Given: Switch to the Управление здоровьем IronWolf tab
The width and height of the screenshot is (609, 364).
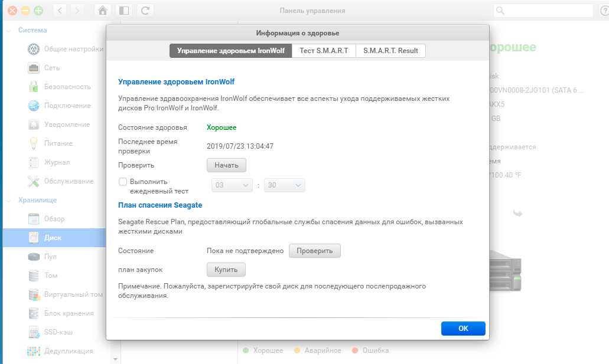Looking at the screenshot, I should click(231, 51).
